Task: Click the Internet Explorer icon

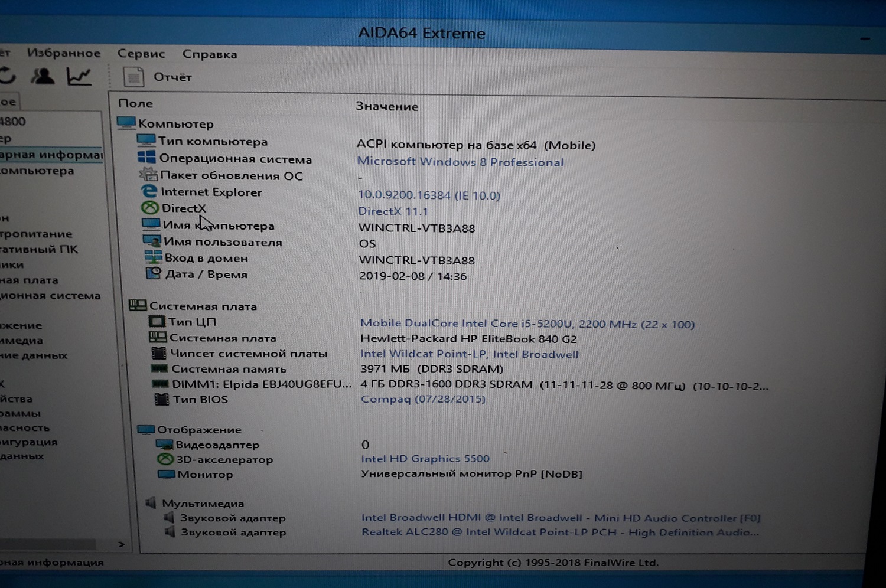Action: 149,191
